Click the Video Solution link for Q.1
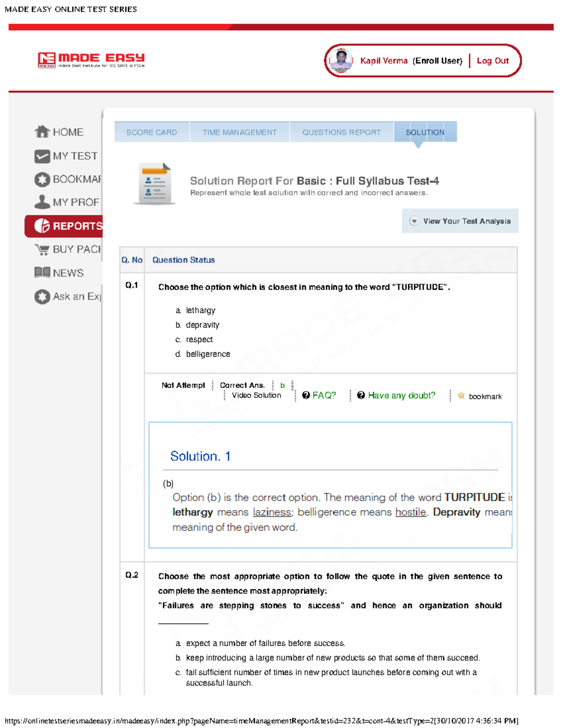This screenshot has width=563, height=728. coord(256,395)
